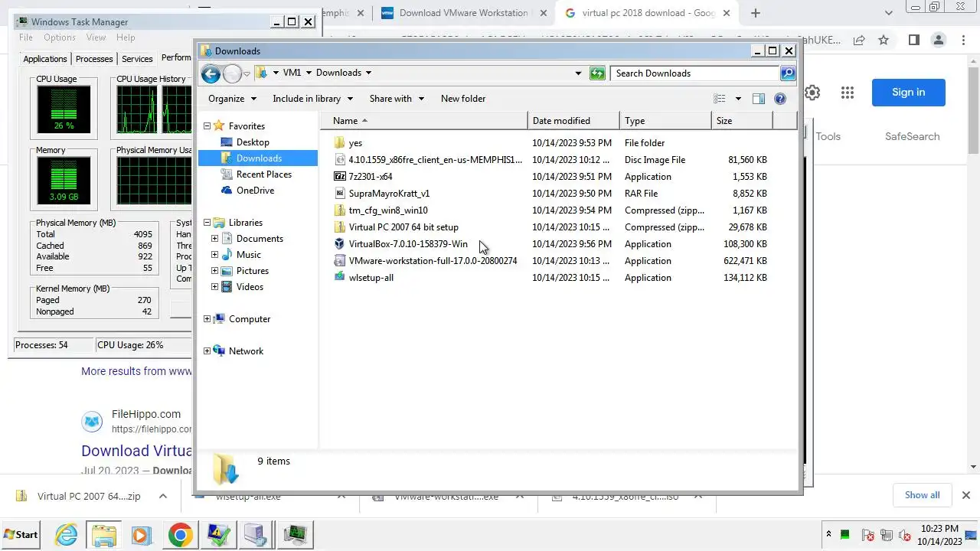The width and height of the screenshot is (980, 551).
Task: Click Task Manager icon in taskbar
Action: tap(295, 534)
